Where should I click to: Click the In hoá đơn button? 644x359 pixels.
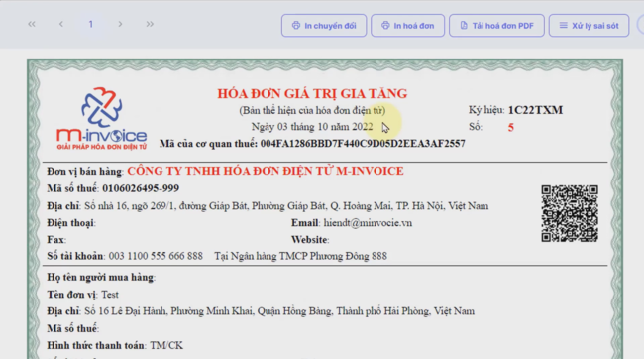point(407,26)
